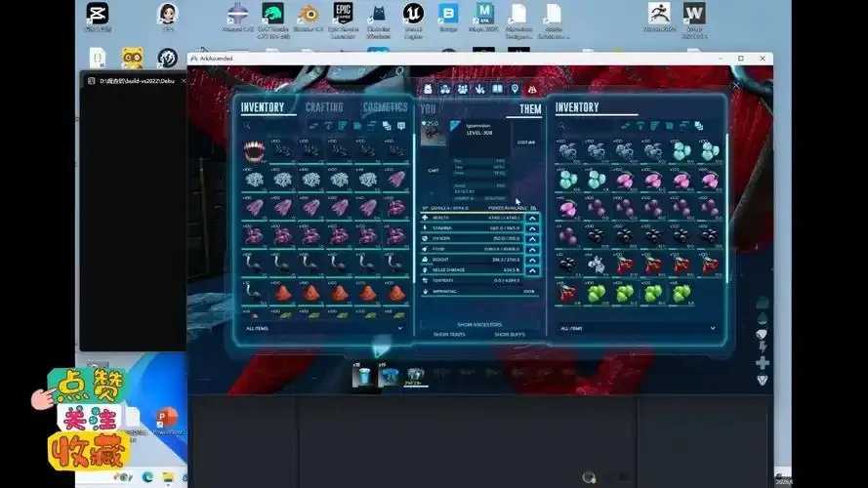The image size is (868, 488).
Task: Open the Maya desktop shortcut
Action: point(484,18)
